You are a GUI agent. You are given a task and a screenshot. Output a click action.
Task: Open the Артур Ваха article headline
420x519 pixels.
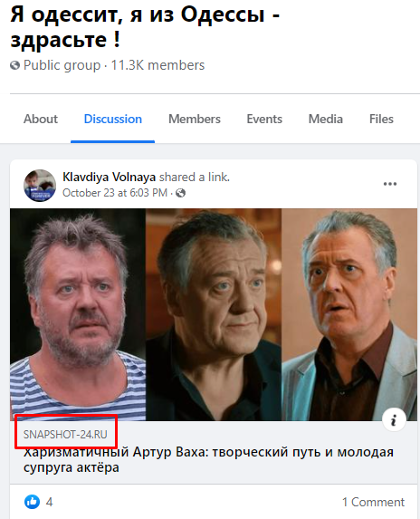click(208, 460)
